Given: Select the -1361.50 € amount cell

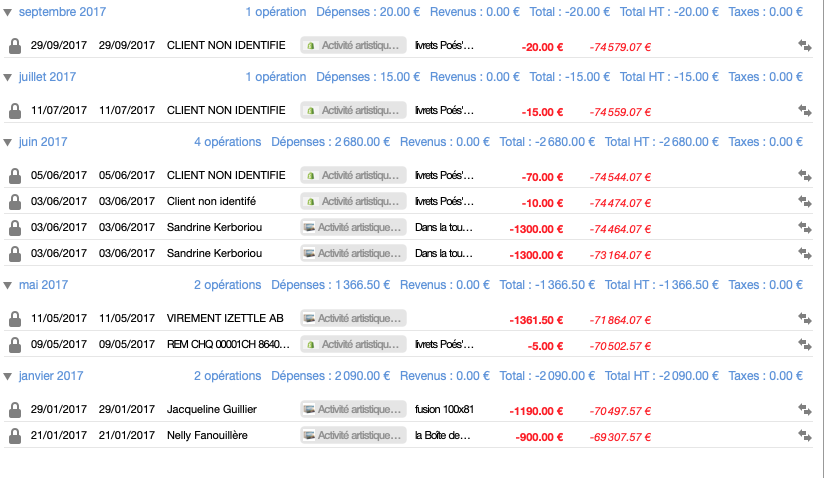Looking at the screenshot, I should (x=537, y=319).
